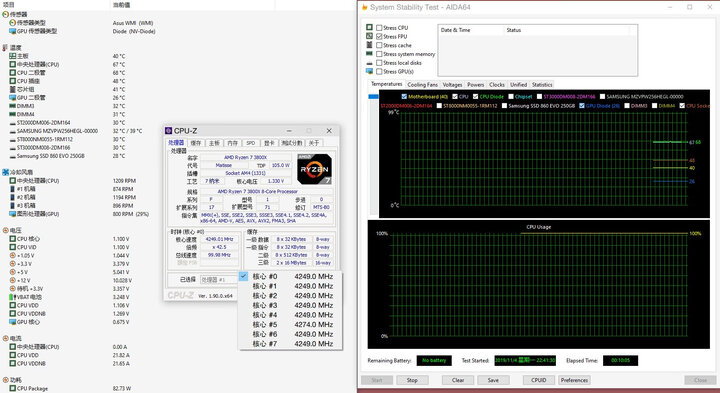Screen dimensions: 720x393
Task: Enable the Stress system memory checkbox
Action: [379, 54]
